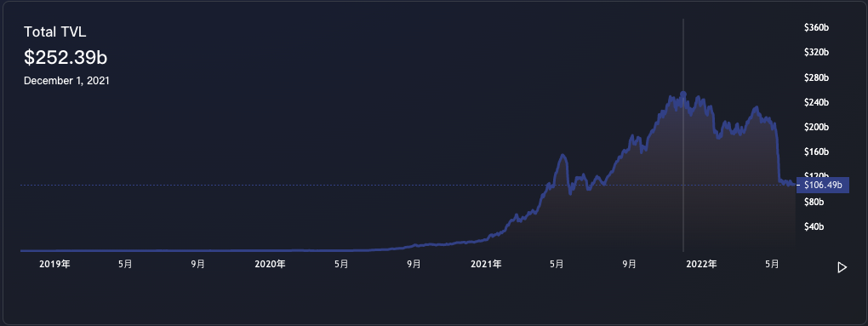This screenshot has height=326, width=868.
Task: Click the December 1, 2021 date text
Action: 66,81
